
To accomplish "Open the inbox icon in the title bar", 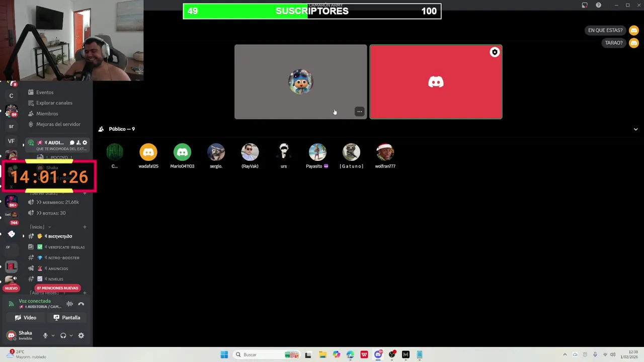I will 585,5.
